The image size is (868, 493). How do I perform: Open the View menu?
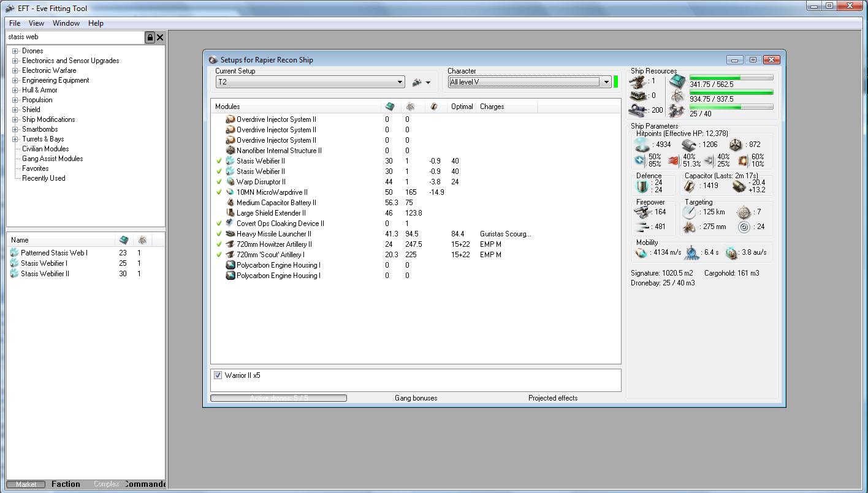click(36, 23)
